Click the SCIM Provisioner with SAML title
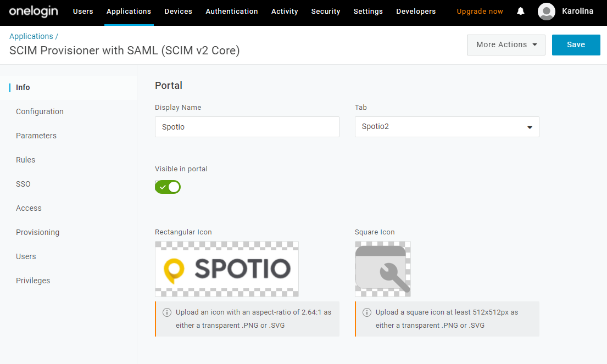Viewport: 607px width, 364px height. point(125,51)
